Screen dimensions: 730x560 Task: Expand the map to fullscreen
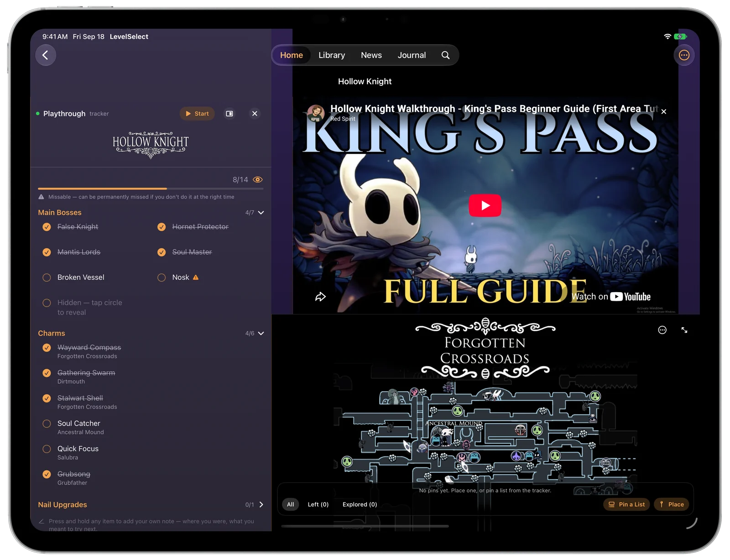tap(684, 330)
